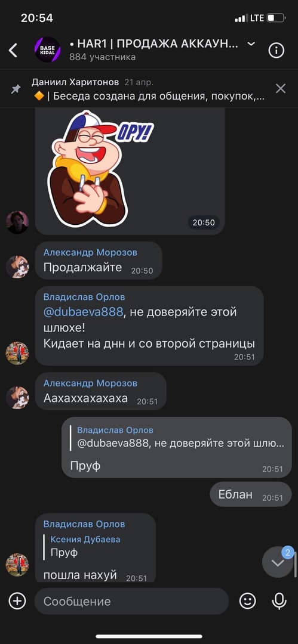Open chat info via the i icon

(x=276, y=51)
